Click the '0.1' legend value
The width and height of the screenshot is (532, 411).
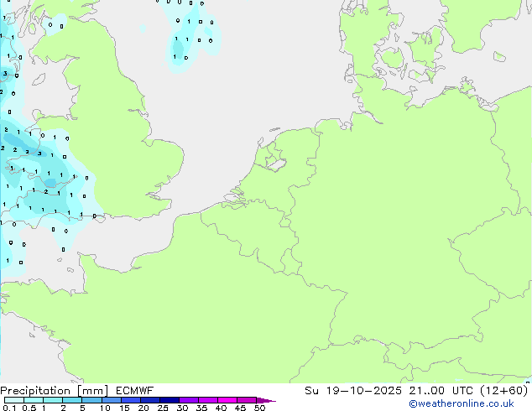(9, 408)
